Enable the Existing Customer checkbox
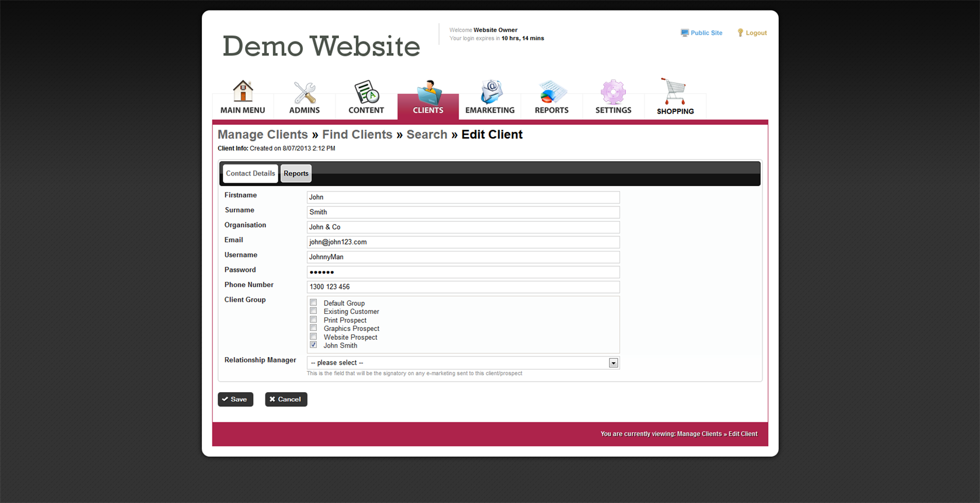Screen dimensions: 980x503 (x=314, y=311)
